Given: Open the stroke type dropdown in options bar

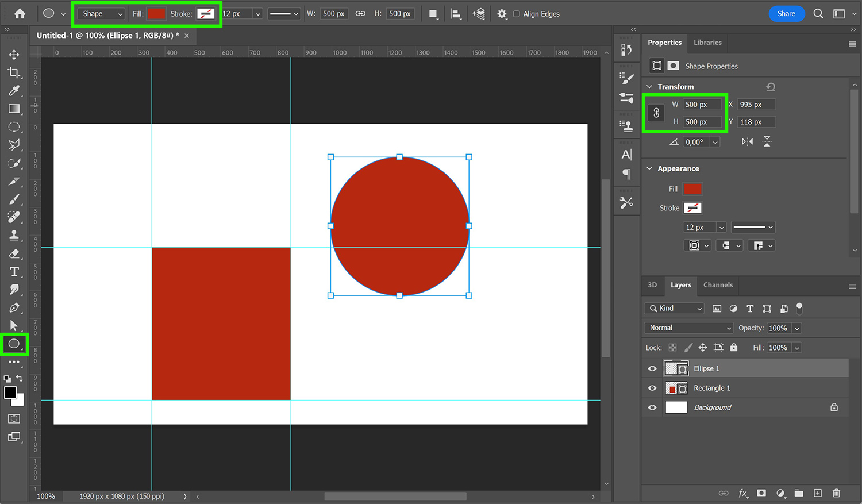Looking at the screenshot, I should 284,14.
